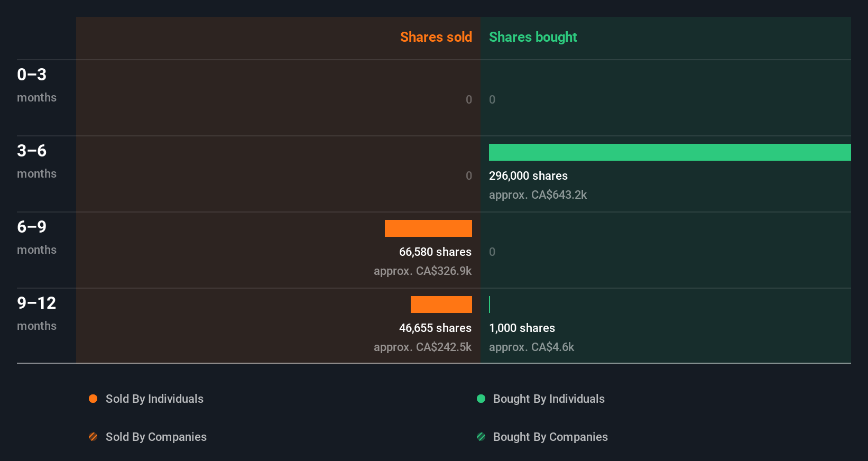Screen dimensions: 868x461
Task: Click the green 296,000 shares bought bar
Action: point(670,152)
